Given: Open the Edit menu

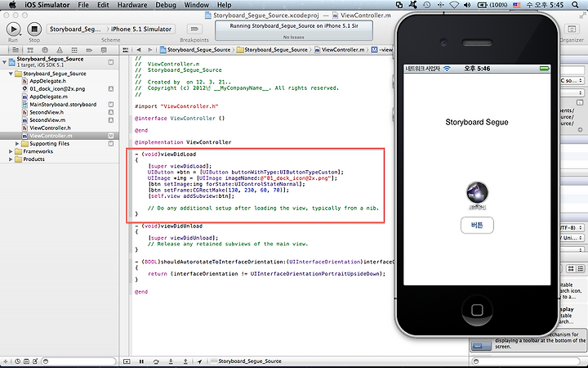Looking at the screenshot, I should (x=103, y=5).
